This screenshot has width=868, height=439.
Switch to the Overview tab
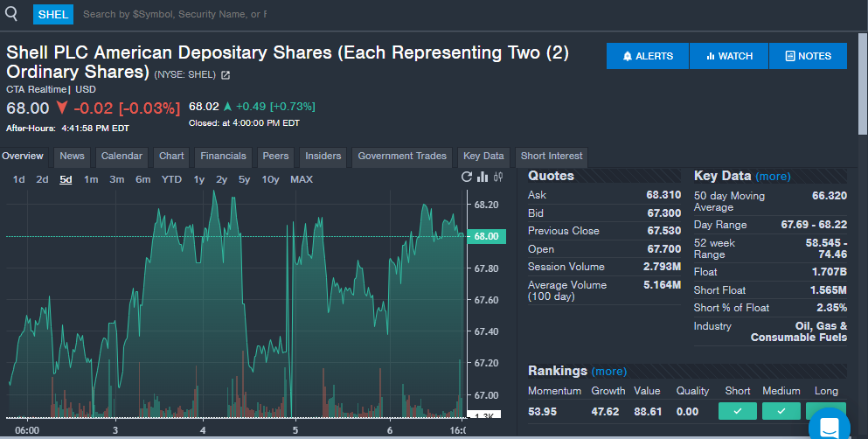pos(23,157)
